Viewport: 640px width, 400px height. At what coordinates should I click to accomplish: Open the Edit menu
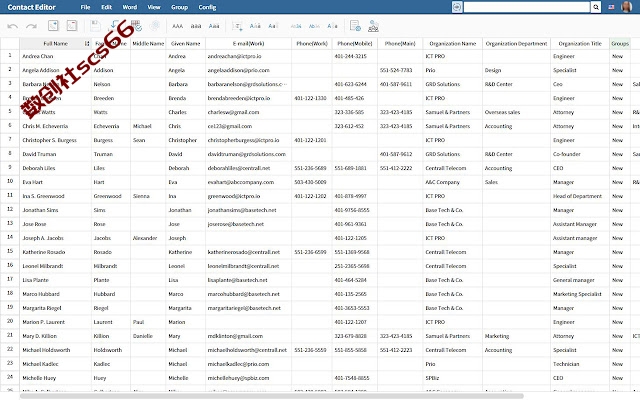(x=107, y=7)
